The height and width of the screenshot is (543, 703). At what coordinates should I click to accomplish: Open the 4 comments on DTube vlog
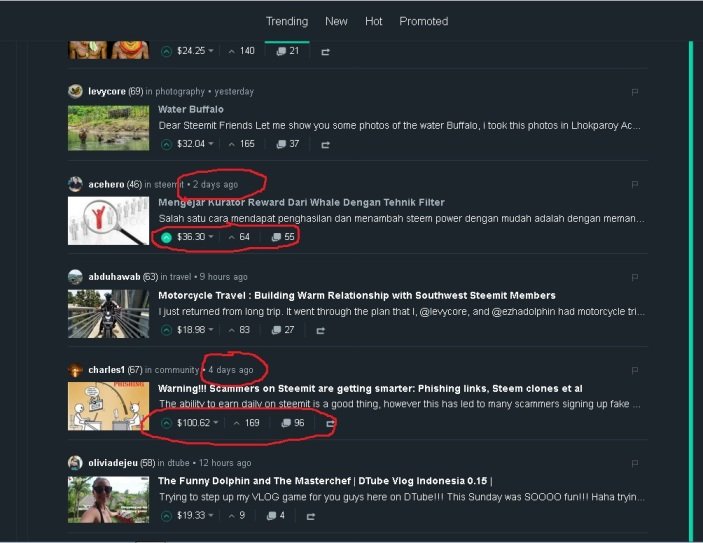[276, 516]
